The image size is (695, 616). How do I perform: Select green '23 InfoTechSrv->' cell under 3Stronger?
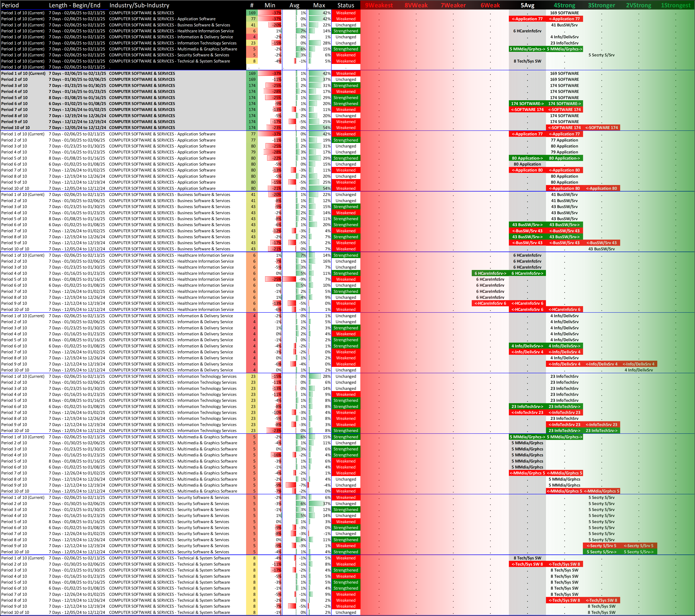tap(601, 431)
